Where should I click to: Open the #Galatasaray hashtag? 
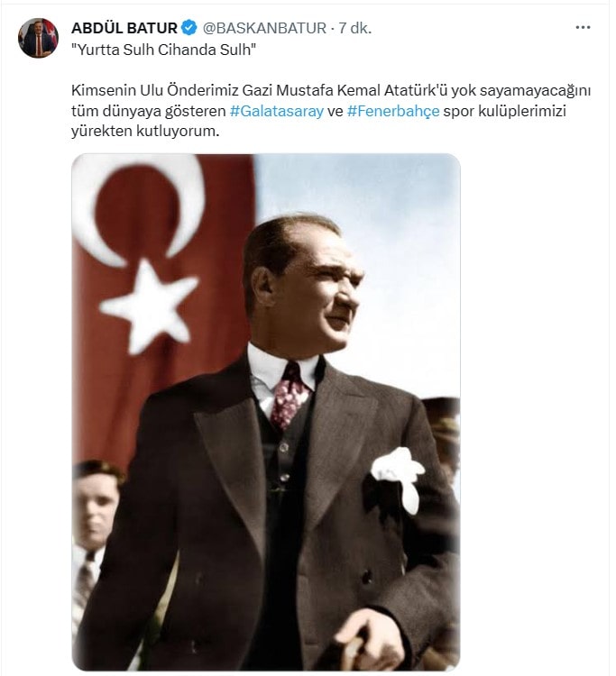pyautogui.click(x=277, y=111)
